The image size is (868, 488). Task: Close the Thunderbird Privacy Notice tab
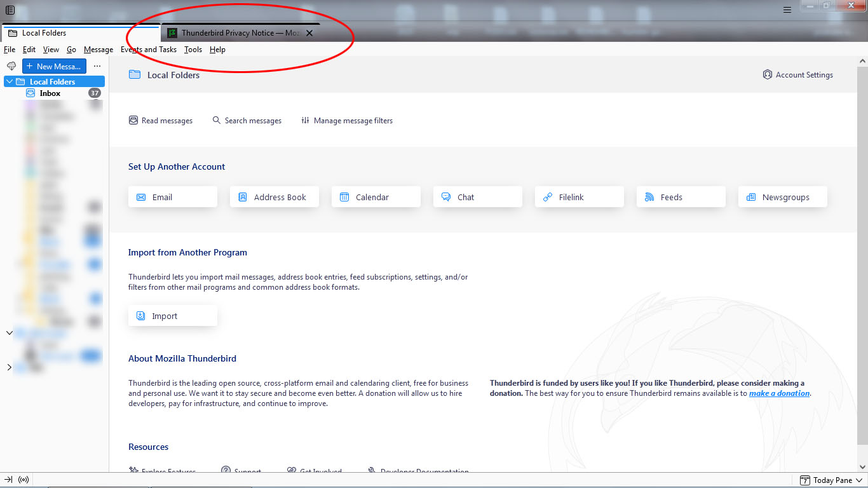(x=309, y=33)
